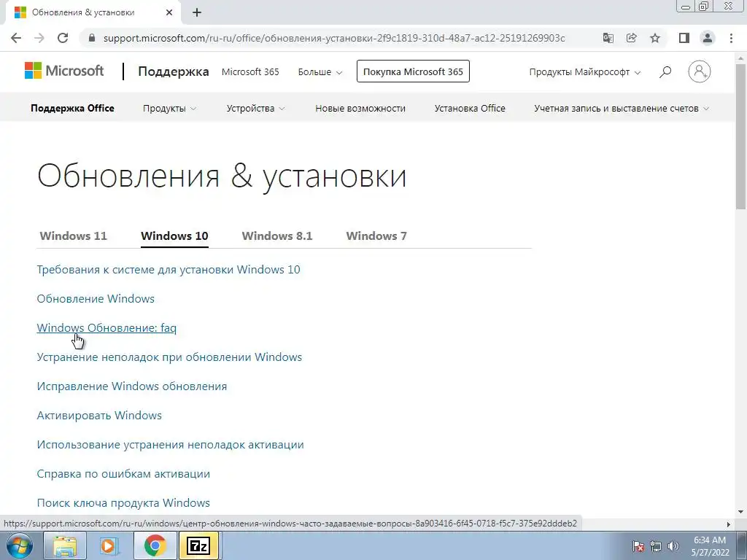Switch to Chrome in the taskbar

click(155, 545)
